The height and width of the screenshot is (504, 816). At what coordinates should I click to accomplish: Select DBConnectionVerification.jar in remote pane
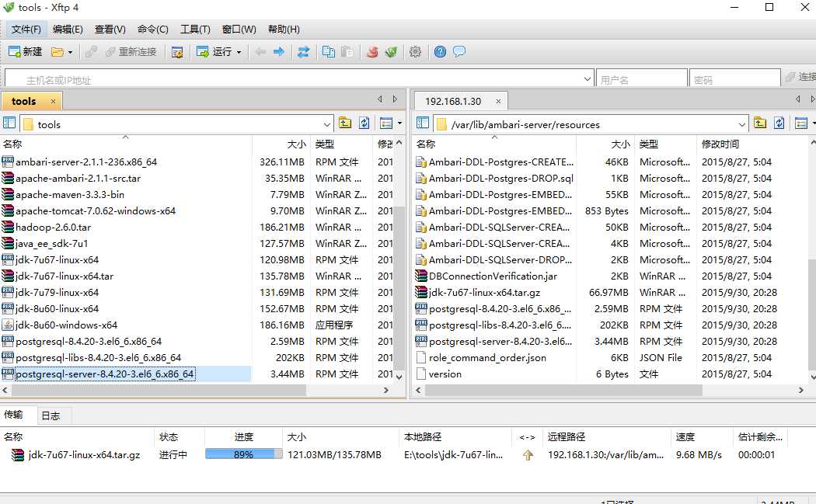click(x=493, y=276)
